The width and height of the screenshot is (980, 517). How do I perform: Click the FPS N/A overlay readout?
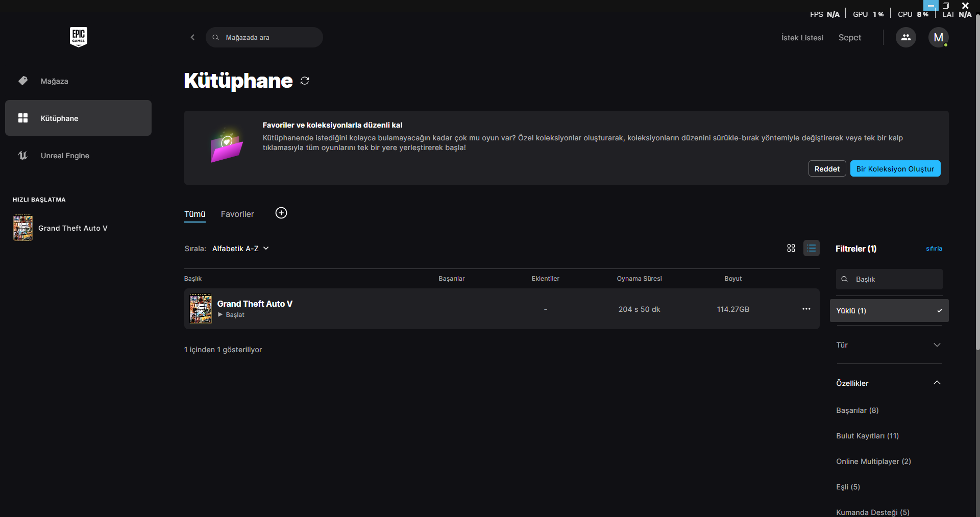tap(825, 14)
